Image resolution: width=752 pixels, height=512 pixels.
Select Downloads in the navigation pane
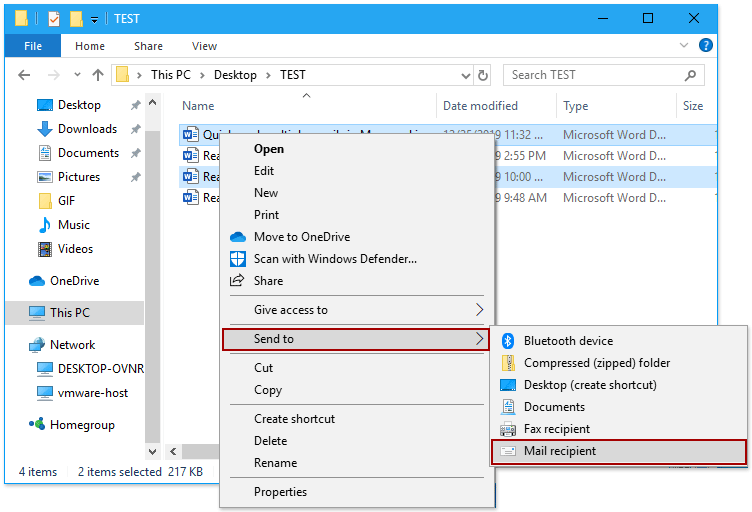pos(87,129)
